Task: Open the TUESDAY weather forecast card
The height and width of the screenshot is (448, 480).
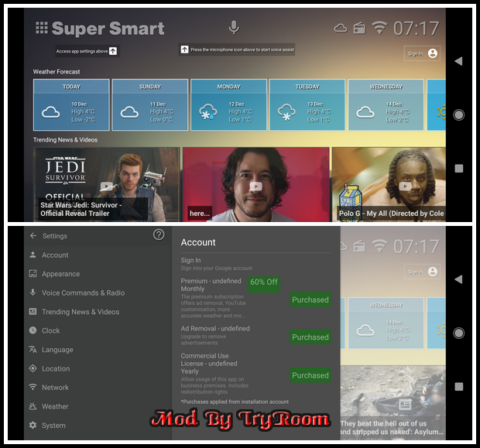Action: [307, 105]
